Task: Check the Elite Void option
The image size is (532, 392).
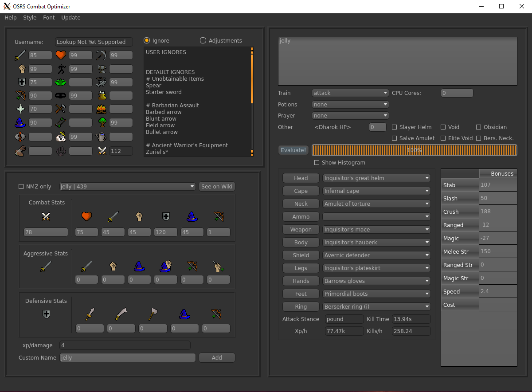Action: pyautogui.click(x=443, y=138)
